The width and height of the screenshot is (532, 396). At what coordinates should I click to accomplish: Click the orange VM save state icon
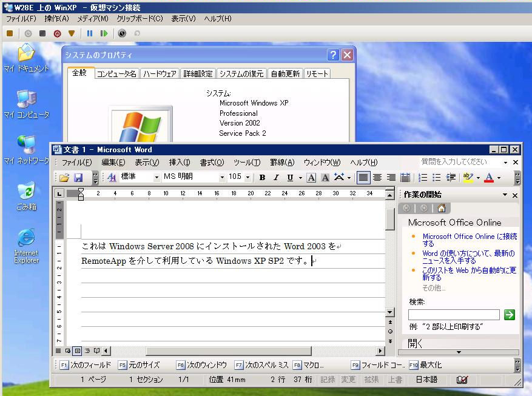(x=71, y=33)
